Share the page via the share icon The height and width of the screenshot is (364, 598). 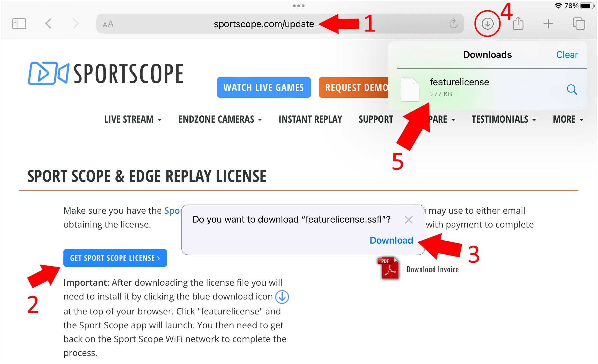pyautogui.click(x=518, y=23)
